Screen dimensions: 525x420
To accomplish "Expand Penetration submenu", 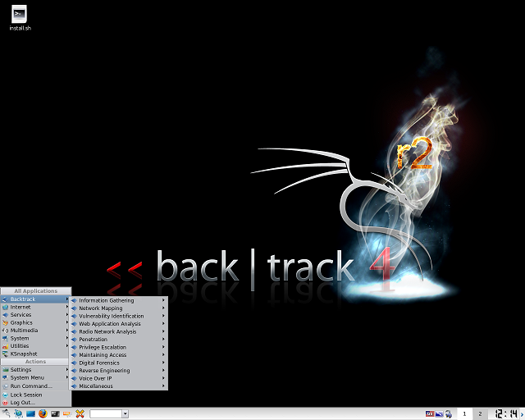I will tap(118, 340).
